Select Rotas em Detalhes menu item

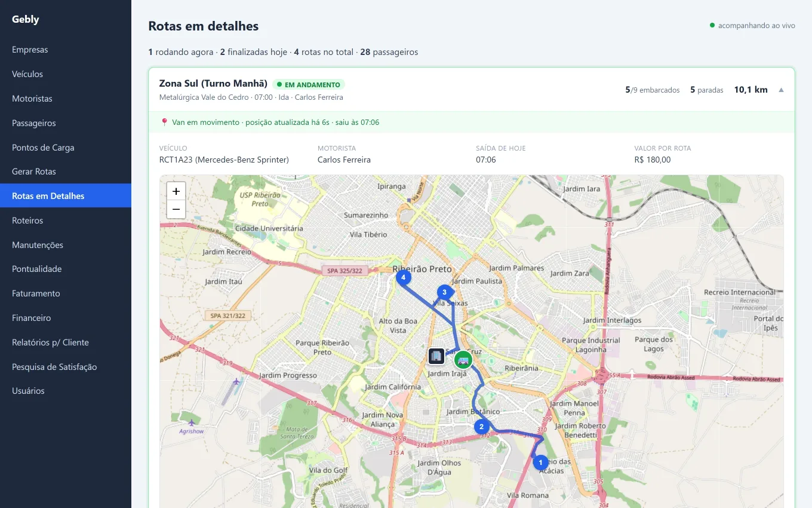point(66,196)
